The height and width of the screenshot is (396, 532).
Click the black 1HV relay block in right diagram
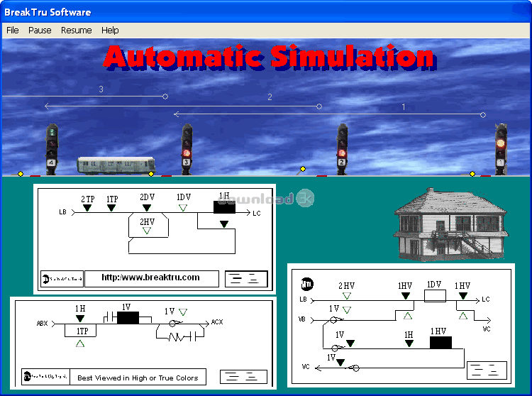point(440,343)
